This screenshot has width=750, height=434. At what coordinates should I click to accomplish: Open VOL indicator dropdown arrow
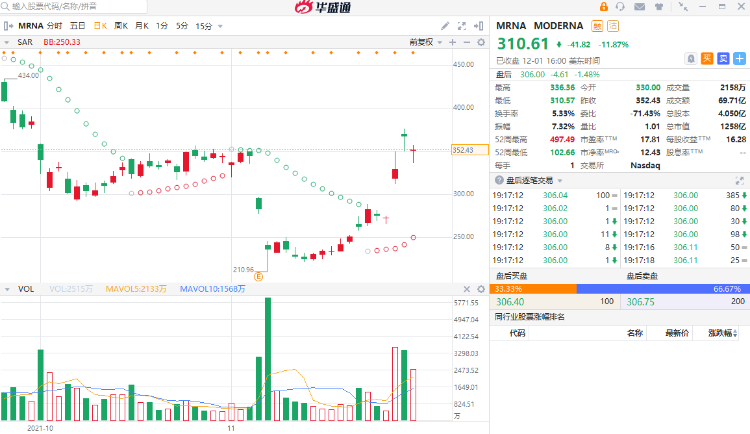(x=7, y=289)
